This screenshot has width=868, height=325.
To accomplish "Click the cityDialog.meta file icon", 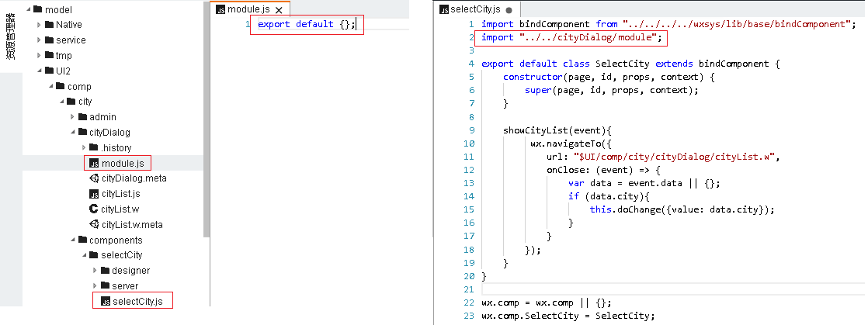I will click(93, 178).
